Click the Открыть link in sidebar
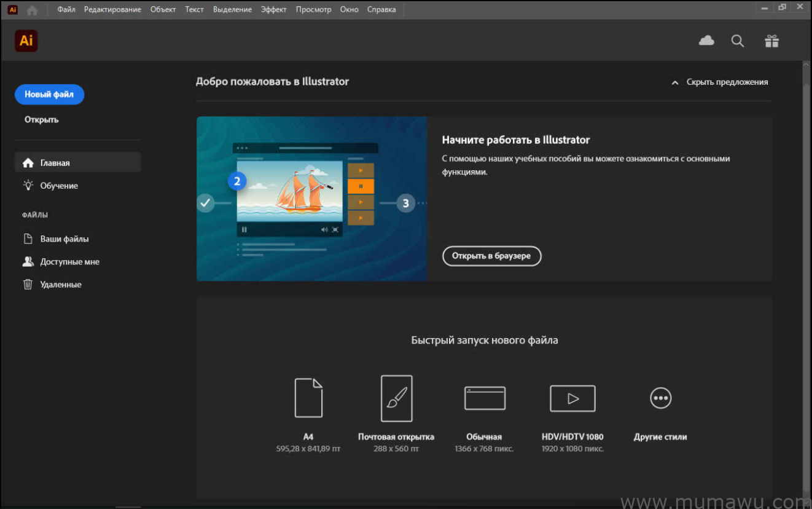Screen dimensions: 812x509 pos(42,120)
